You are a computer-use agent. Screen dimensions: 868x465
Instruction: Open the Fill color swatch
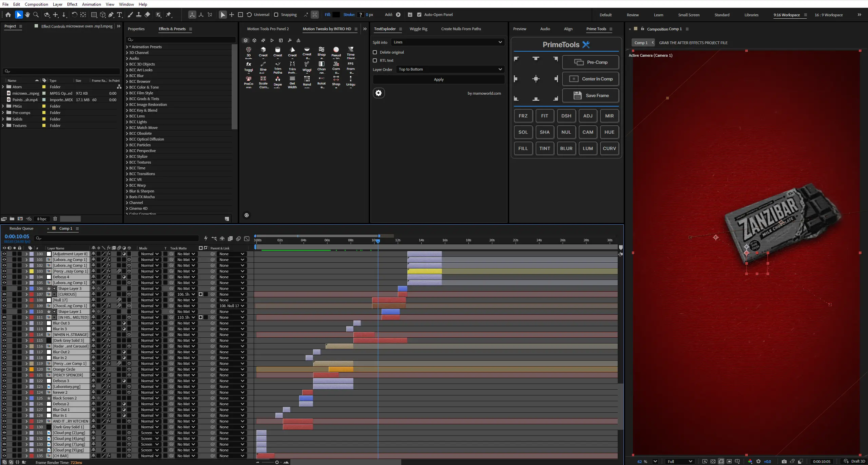[x=336, y=15]
